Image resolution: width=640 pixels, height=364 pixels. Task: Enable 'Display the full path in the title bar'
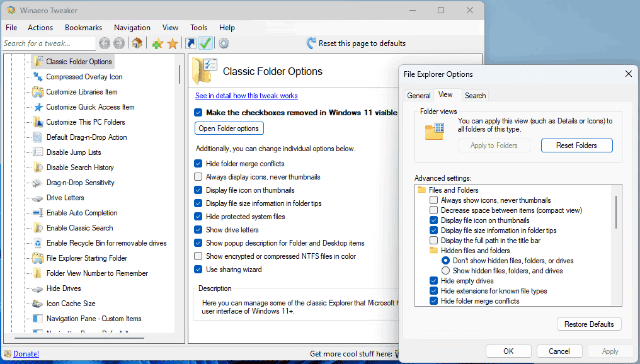434,241
